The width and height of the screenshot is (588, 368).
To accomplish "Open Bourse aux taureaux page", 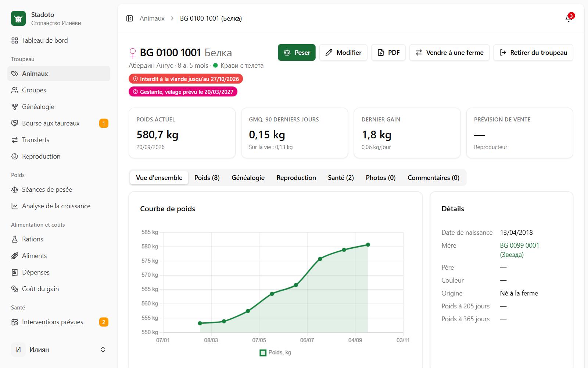I will 59,123.
